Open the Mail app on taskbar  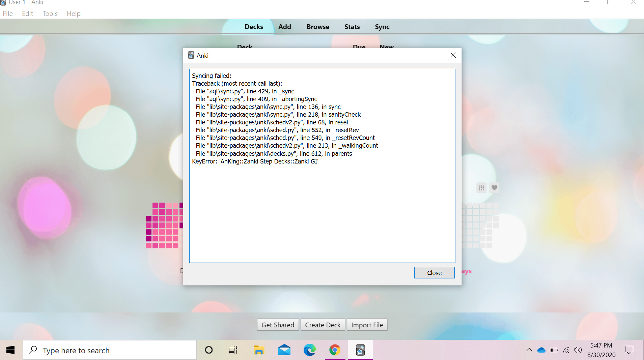284,350
